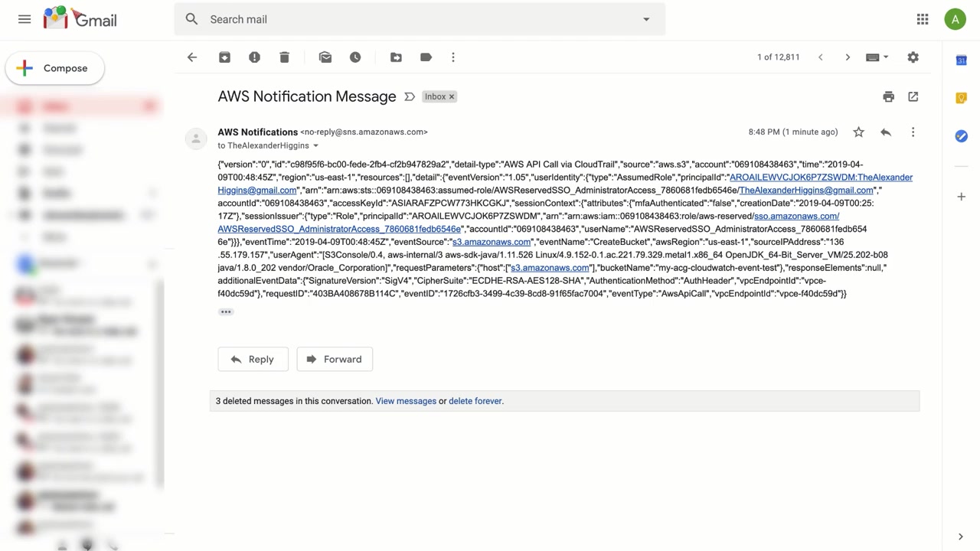The width and height of the screenshot is (980, 551).
Task: Open input tools keyboard dropdown
Action: [877, 57]
